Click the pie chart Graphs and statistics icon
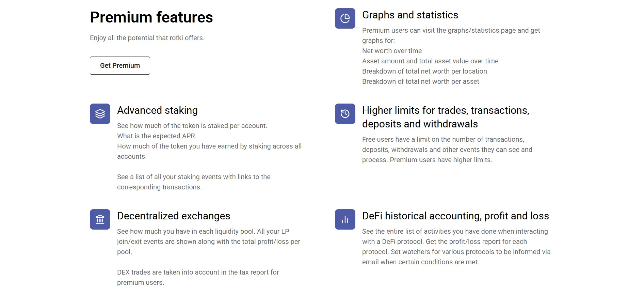The image size is (644, 295). (345, 18)
